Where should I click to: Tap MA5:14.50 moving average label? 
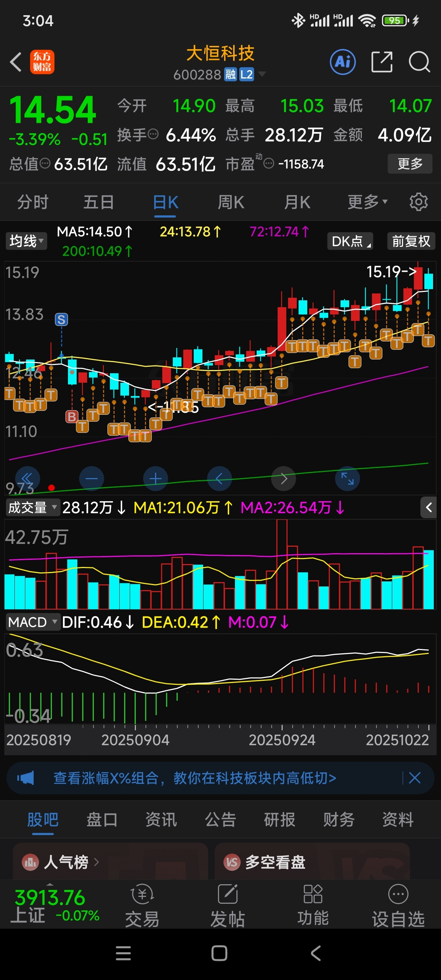[x=95, y=232]
